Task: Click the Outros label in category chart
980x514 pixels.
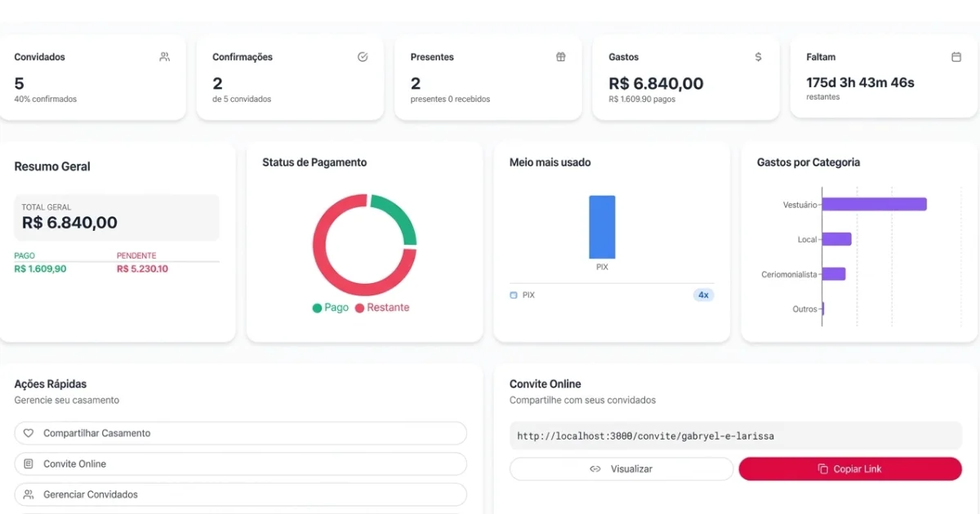Action: [804, 309]
